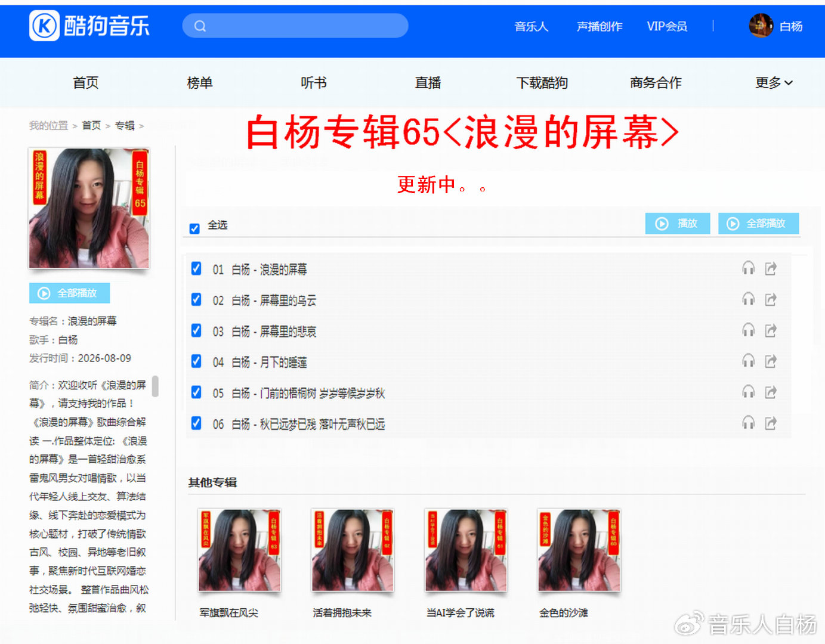Image resolution: width=825 pixels, height=644 pixels.
Task: Click 全部播放 button above track list
Action: (x=758, y=223)
